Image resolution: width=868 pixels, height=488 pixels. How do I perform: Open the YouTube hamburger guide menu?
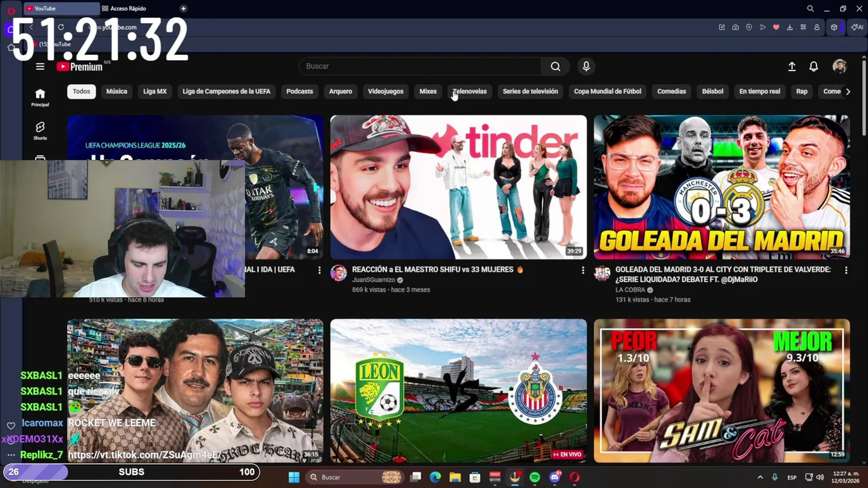[x=40, y=66]
